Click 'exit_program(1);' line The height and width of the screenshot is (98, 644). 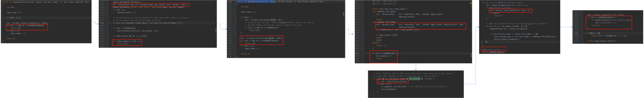389,89
